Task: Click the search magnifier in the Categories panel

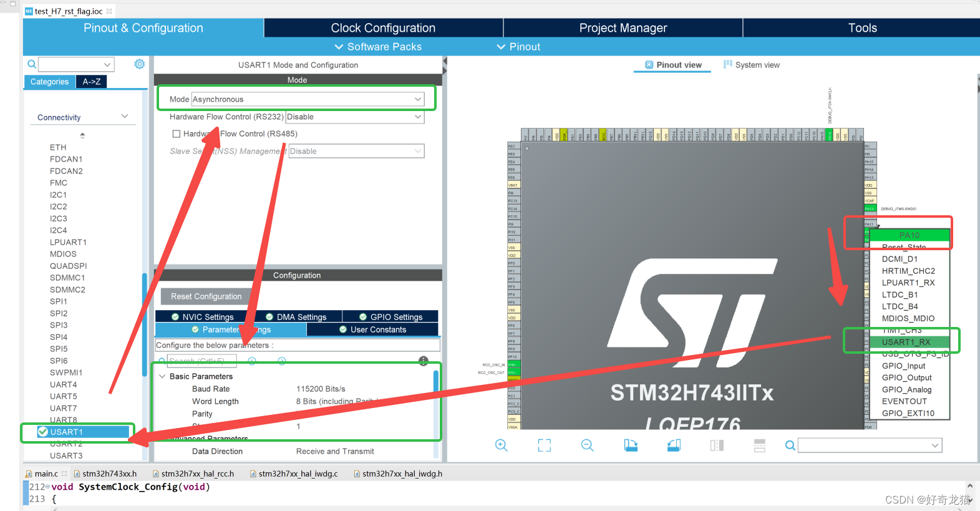Action: click(32, 64)
